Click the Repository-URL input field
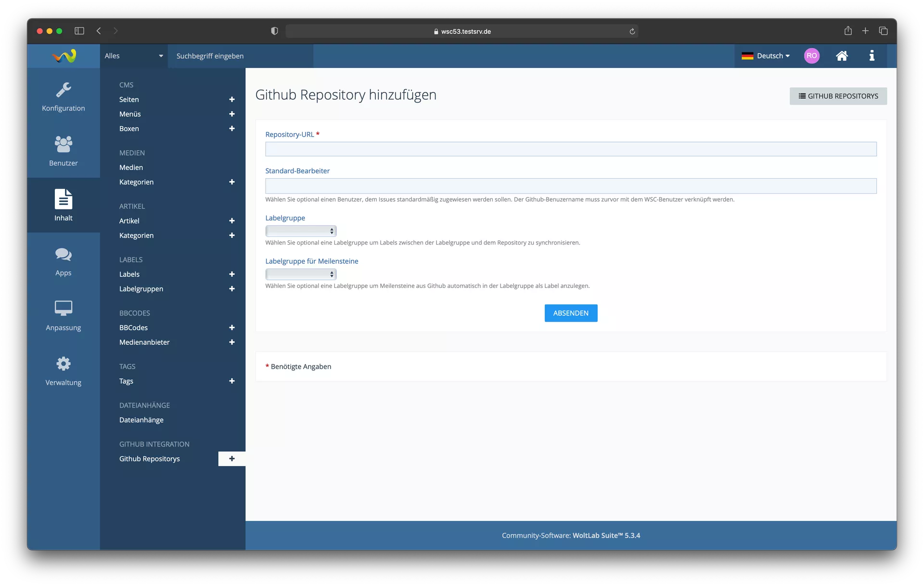Viewport: 924px width, 586px height. 570,149
